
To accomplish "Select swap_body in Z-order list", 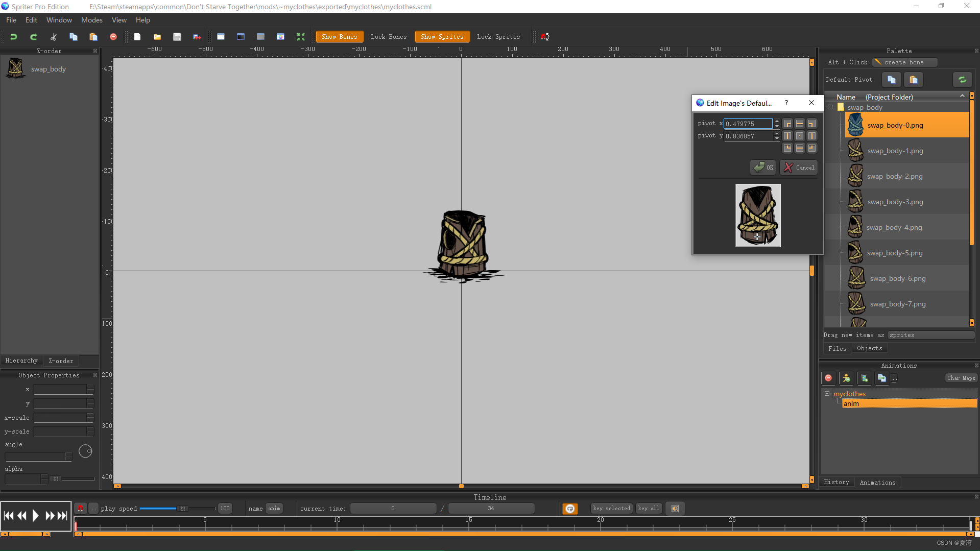I will click(50, 69).
